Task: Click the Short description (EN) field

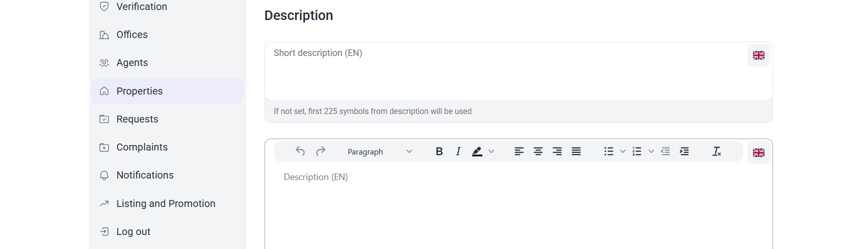Action: [506, 71]
